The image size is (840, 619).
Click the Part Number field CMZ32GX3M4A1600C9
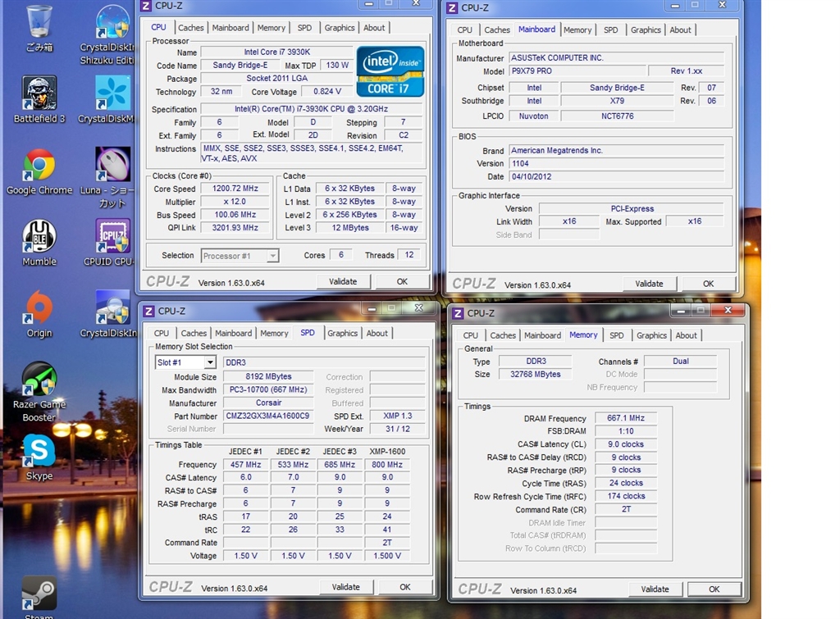pos(270,416)
